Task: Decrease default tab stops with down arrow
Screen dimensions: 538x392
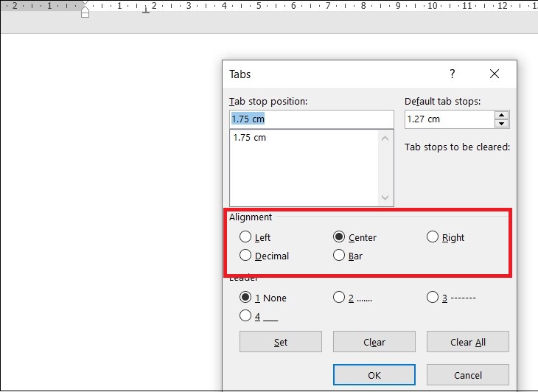Action: 502,124
